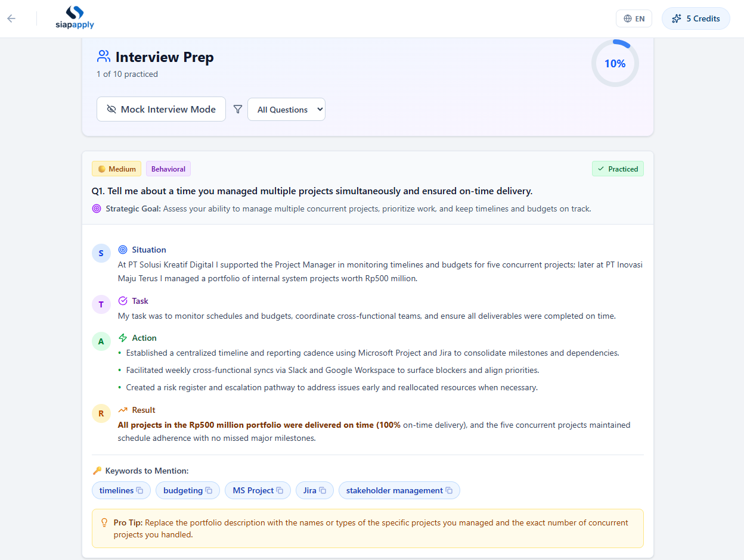Click the globe language icon
This screenshot has width=744, height=560.
coord(628,18)
